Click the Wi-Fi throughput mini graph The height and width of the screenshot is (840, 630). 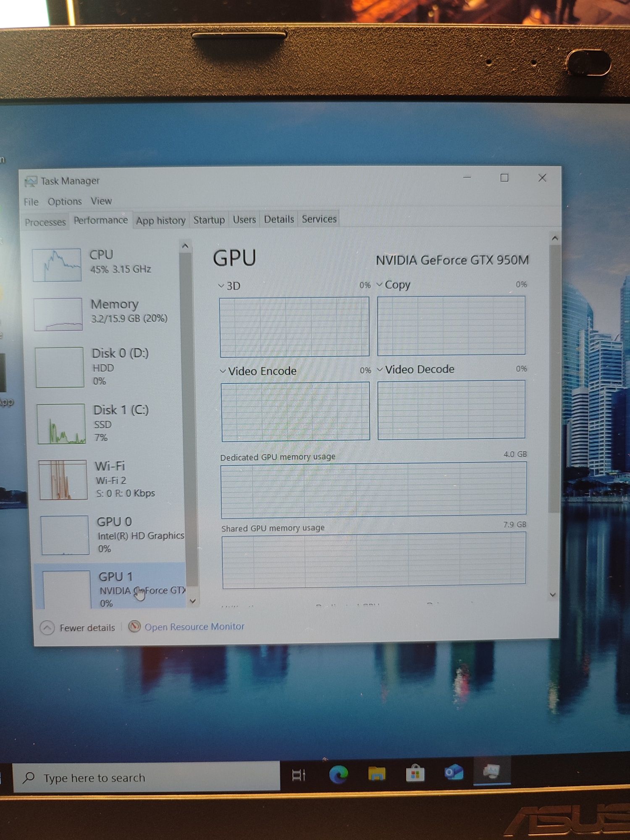tap(63, 480)
